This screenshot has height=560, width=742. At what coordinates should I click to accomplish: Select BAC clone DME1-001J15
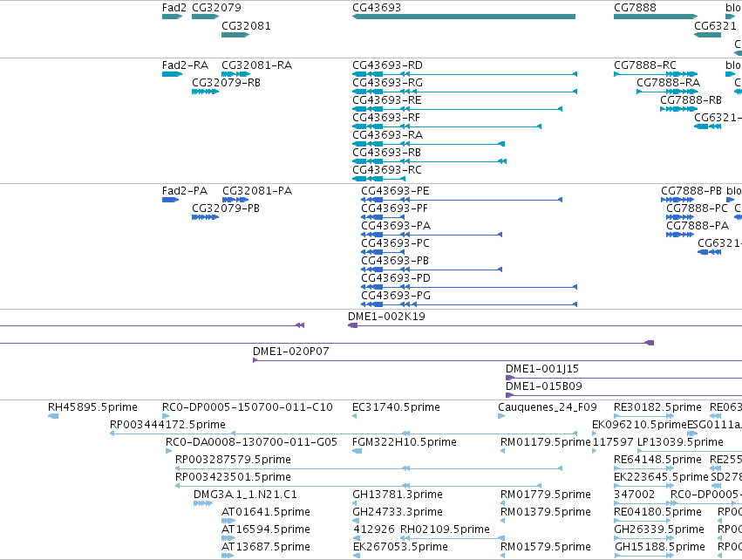point(623,379)
